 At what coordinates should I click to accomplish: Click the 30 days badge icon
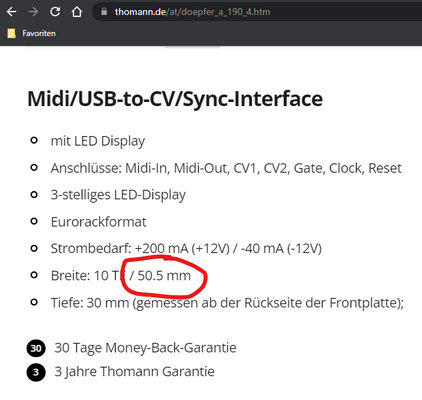tap(36, 348)
